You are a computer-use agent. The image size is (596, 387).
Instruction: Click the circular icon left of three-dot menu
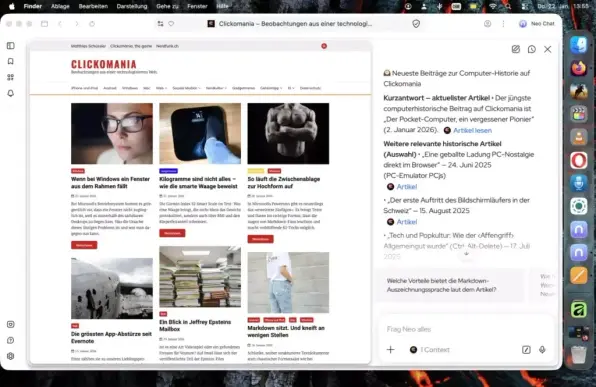[487, 24]
